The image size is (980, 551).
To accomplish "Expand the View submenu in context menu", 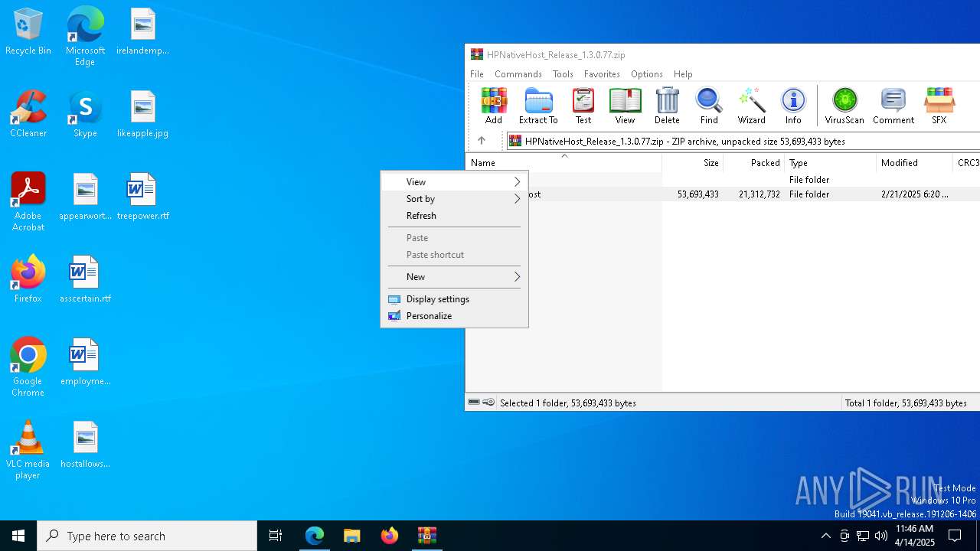I will tap(454, 181).
